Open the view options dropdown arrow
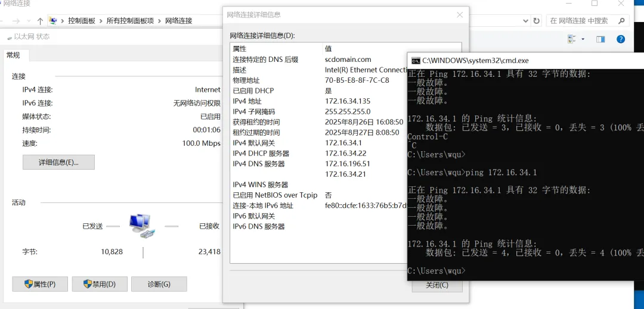 [x=583, y=39]
